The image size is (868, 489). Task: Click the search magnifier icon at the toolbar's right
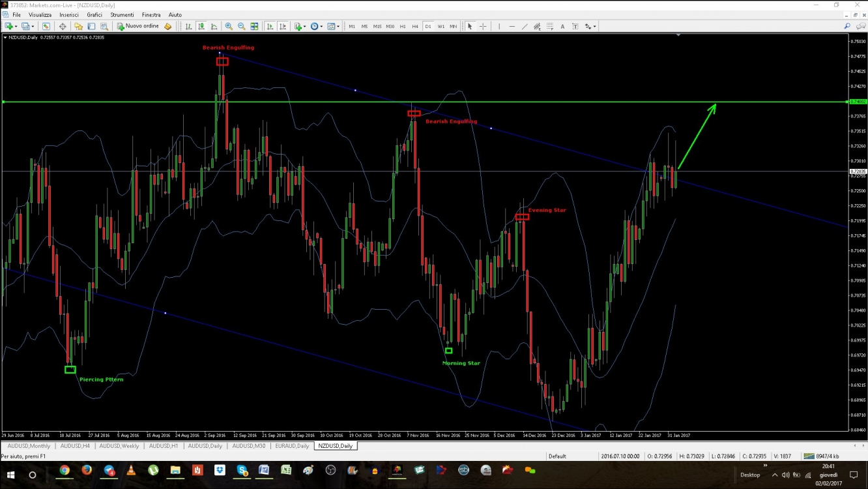[x=847, y=26]
